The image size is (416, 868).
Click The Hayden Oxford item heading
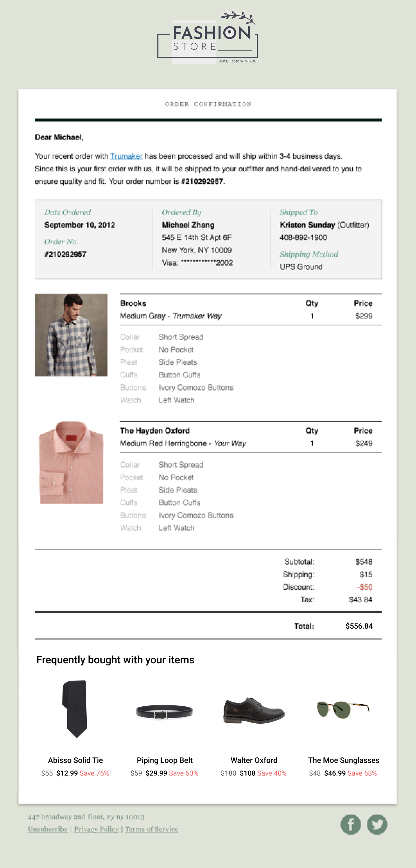(x=155, y=431)
